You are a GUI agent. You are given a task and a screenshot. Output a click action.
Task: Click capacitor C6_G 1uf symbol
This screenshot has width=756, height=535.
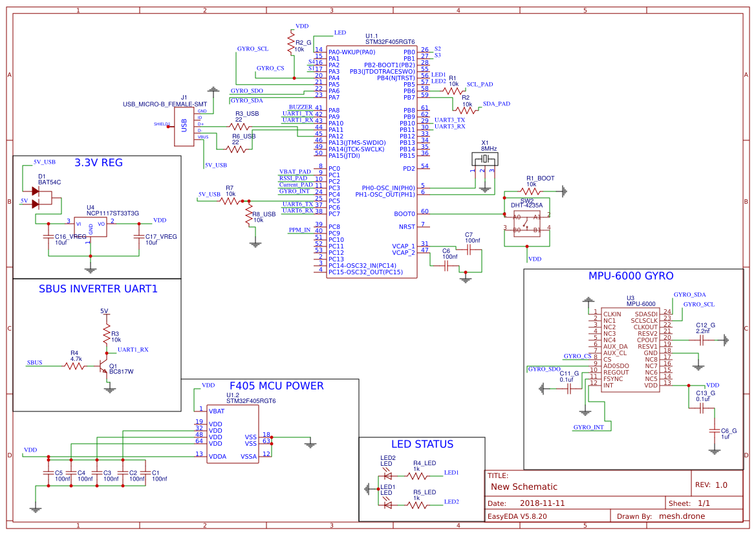click(715, 430)
